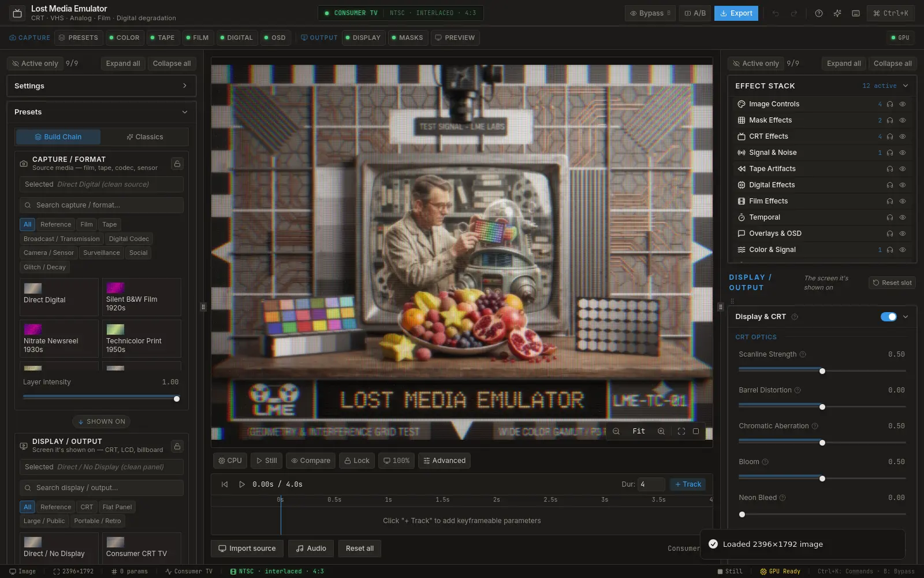Click the Layer intensity slider handle
This screenshot has height=578, width=924.
(177, 399)
